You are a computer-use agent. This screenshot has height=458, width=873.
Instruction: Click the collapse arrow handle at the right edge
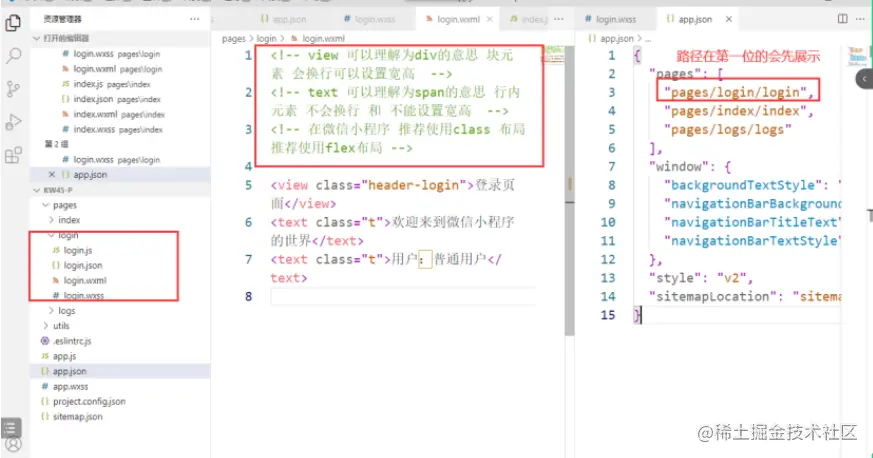click(864, 79)
